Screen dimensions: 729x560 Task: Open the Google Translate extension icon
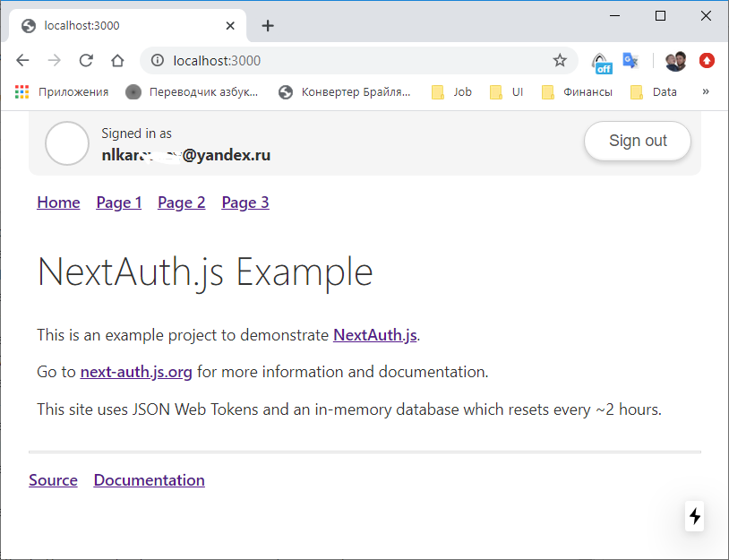click(630, 60)
